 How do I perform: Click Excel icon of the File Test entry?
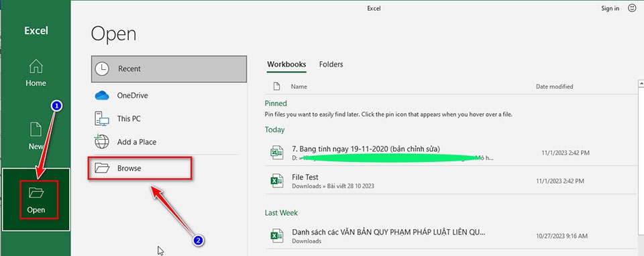(x=276, y=181)
